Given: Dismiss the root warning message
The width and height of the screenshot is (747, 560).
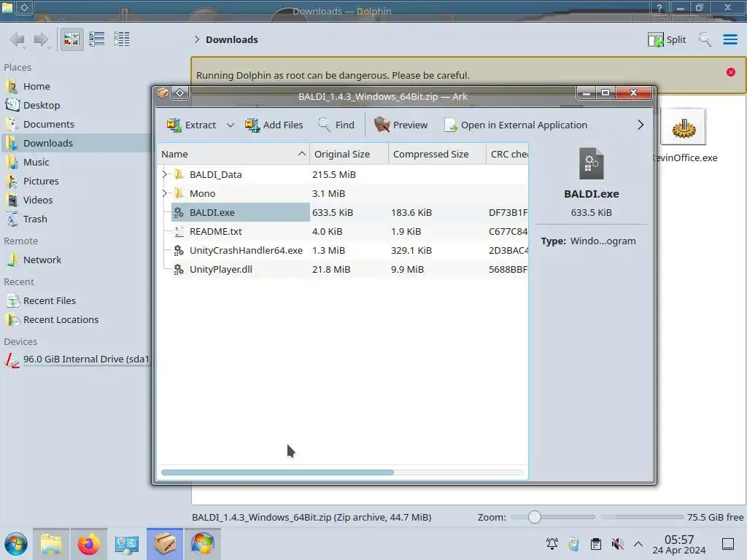Looking at the screenshot, I should [x=731, y=72].
